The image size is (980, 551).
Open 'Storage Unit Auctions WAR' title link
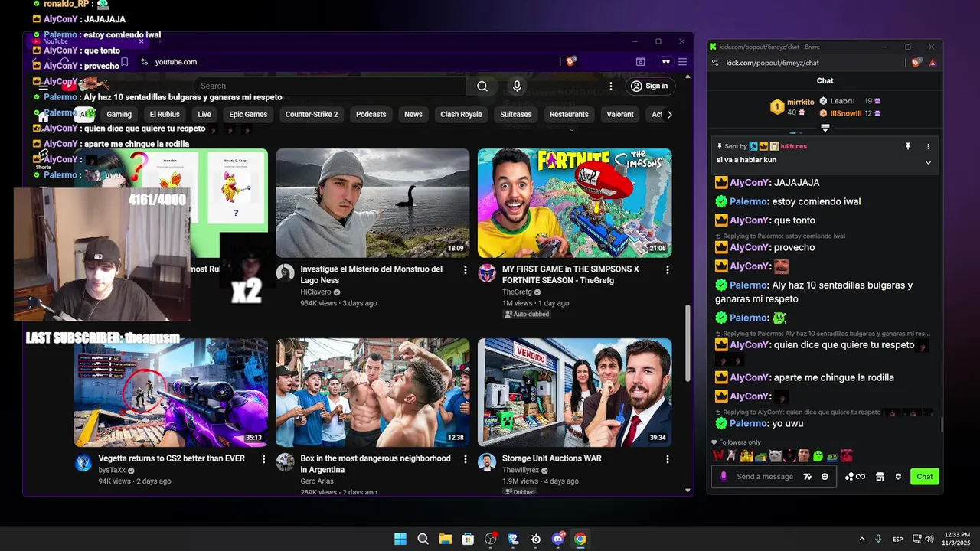(x=551, y=458)
